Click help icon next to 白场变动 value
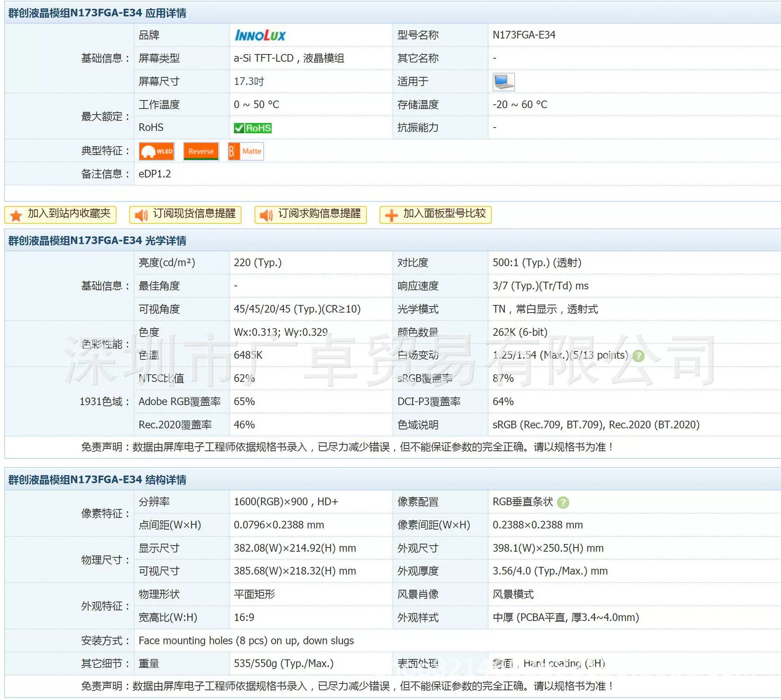Viewport: 781px width, 700px height. point(639,356)
